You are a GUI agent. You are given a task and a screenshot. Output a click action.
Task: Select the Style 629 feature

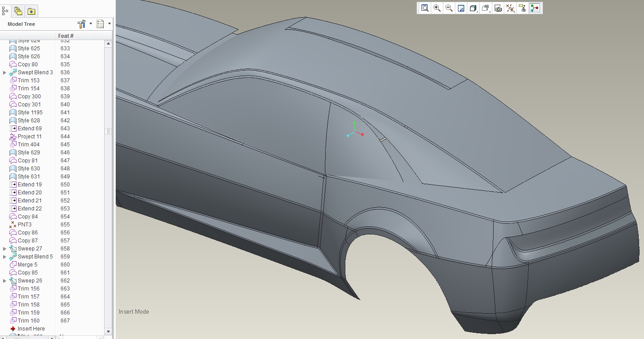[28, 153]
